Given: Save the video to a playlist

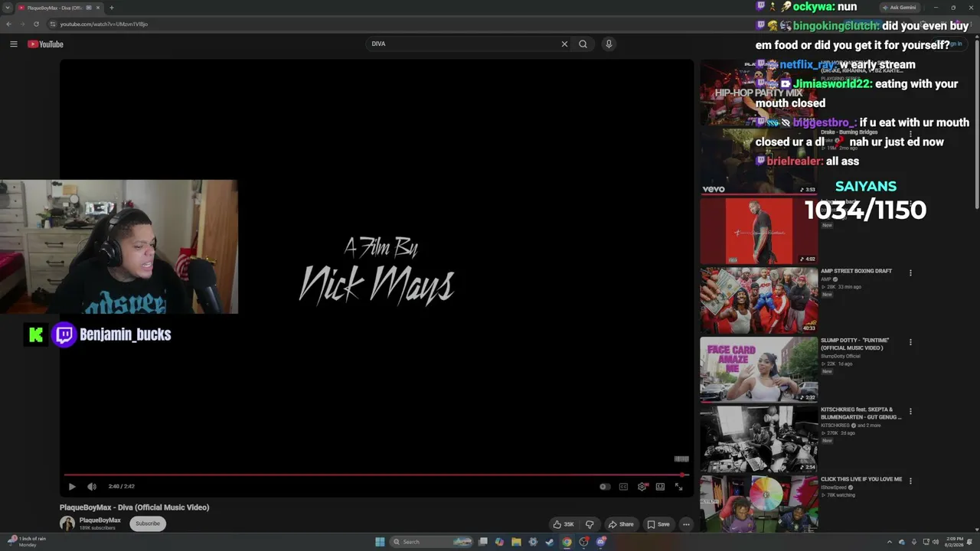Looking at the screenshot, I should (658, 524).
